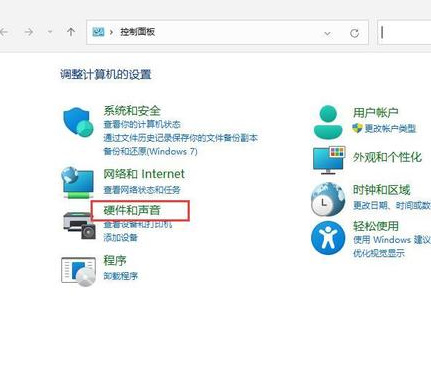Open 硬件和声音 category

(x=132, y=210)
